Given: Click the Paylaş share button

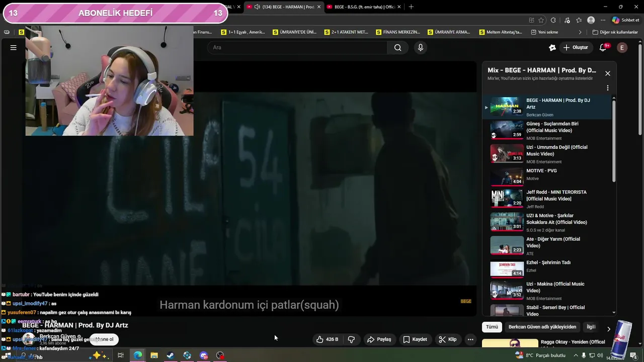Looking at the screenshot, I should 379,339.
